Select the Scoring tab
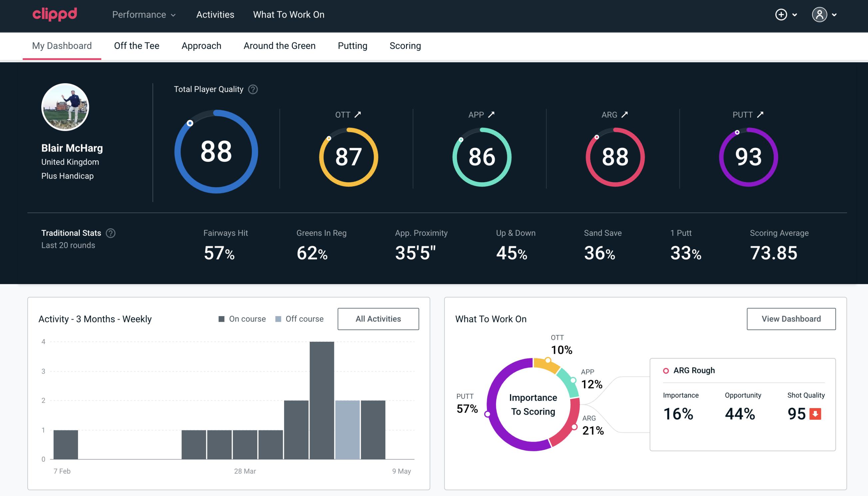Image resolution: width=868 pixels, height=496 pixels. (405, 45)
